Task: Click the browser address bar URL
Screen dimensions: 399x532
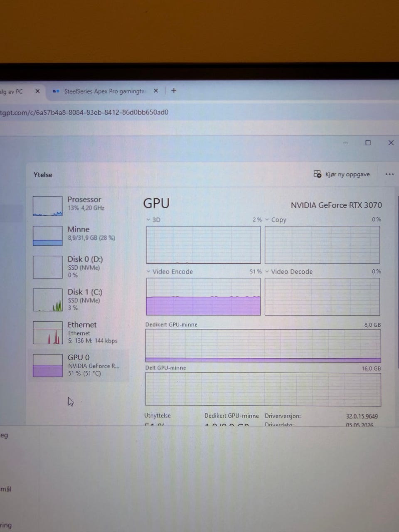Action: coord(84,112)
